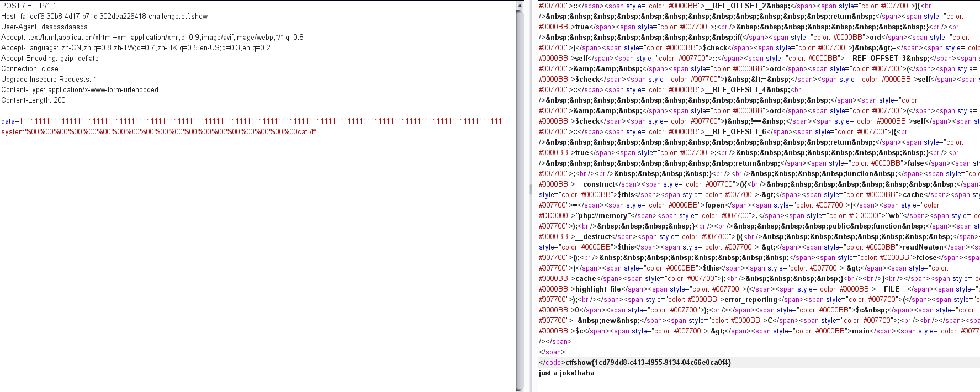
Task: Click the request pane scrollbar up arrow
Action: pyautogui.click(x=520, y=5)
